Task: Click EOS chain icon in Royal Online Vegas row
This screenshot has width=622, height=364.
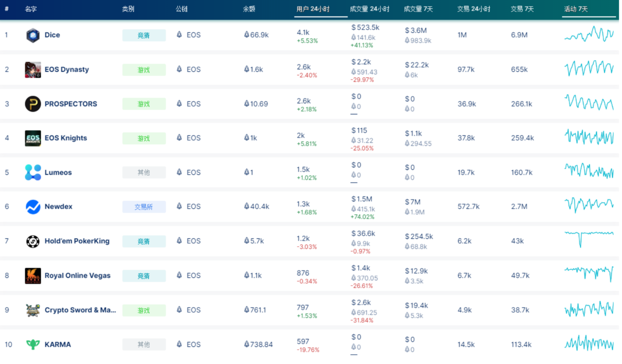Action: (x=179, y=275)
